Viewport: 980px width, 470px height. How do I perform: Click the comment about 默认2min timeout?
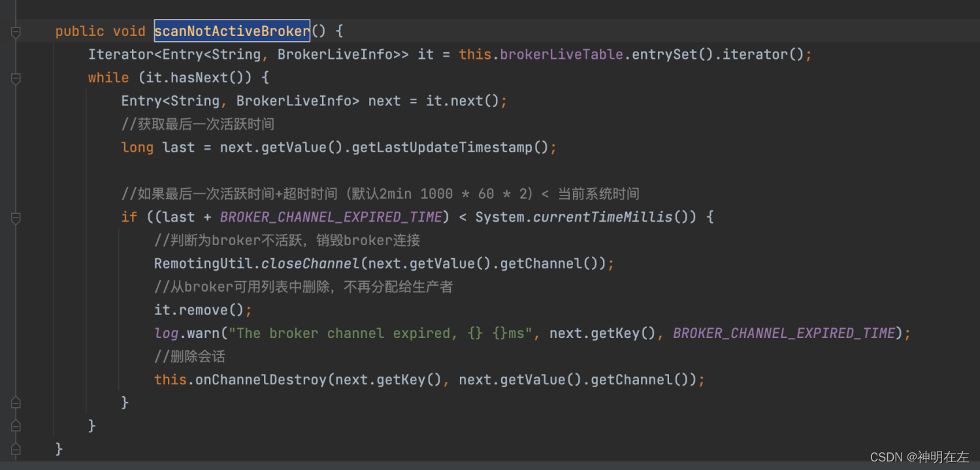pyautogui.click(x=380, y=193)
